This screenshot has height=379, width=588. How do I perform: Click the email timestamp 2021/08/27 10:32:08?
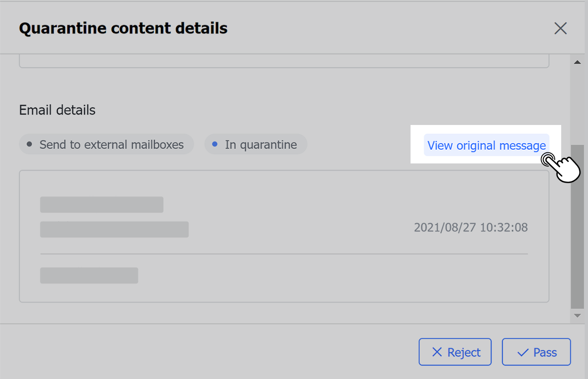471,228
